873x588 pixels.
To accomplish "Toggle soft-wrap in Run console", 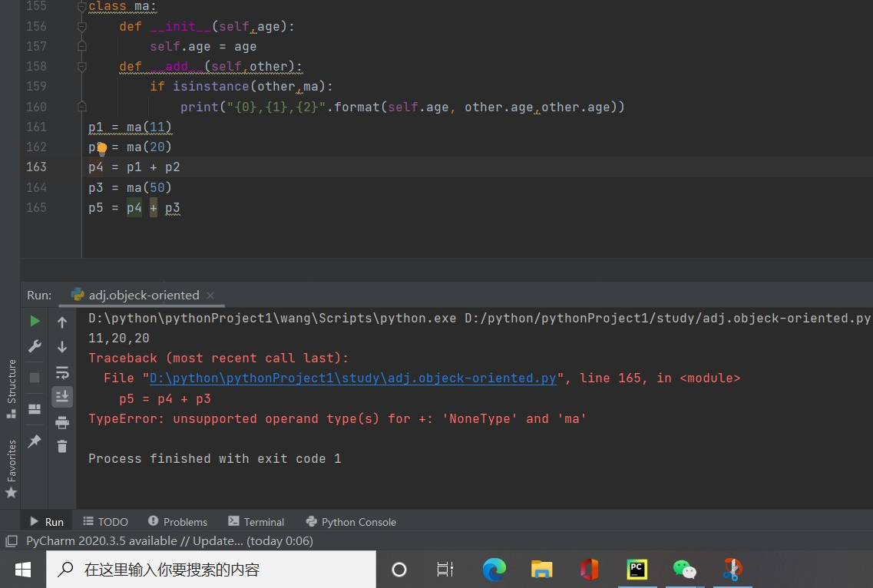I will click(x=62, y=372).
